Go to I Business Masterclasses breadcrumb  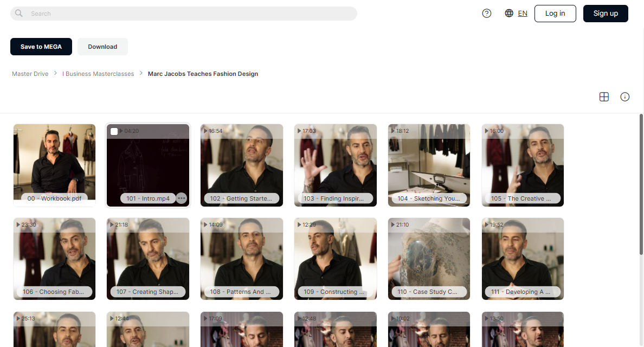(98, 74)
